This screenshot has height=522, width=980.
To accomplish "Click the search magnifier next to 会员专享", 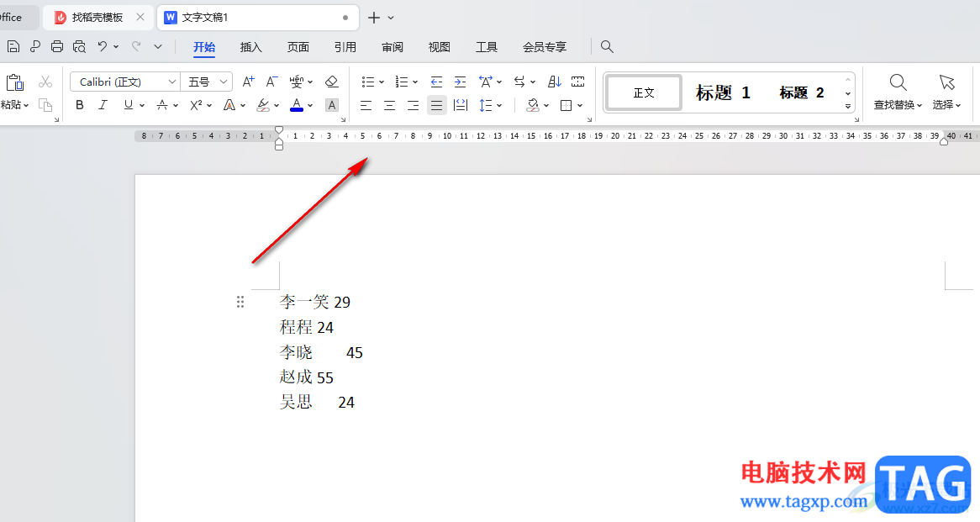I will 606,46.
